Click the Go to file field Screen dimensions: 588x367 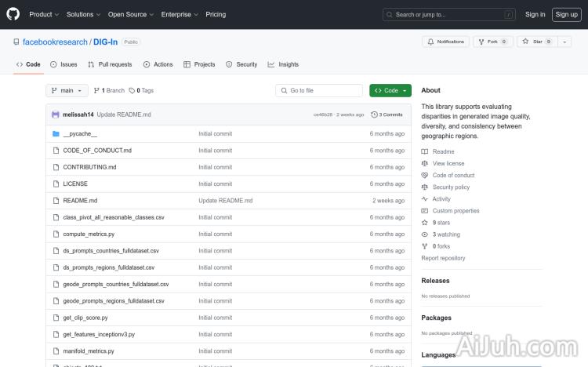coord(319,91)
